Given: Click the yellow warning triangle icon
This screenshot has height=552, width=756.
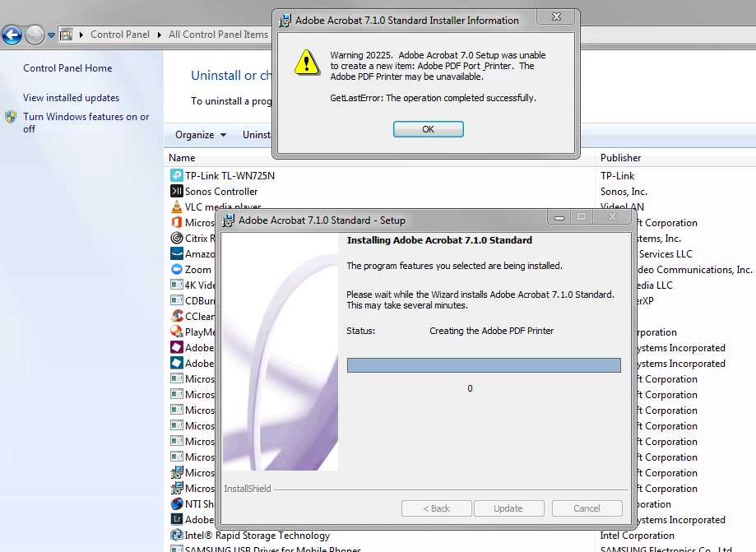Looking at the screenshot, I should pos(307,63).
